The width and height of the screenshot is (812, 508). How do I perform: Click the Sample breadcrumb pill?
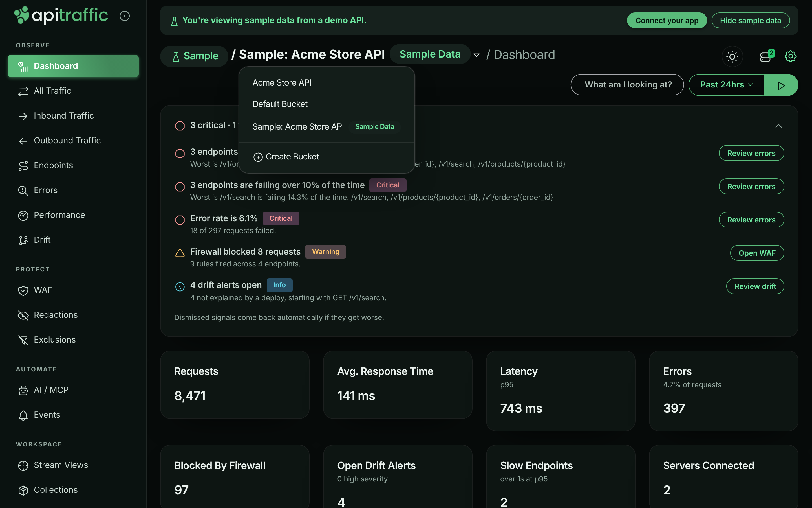tap(194, 56)
